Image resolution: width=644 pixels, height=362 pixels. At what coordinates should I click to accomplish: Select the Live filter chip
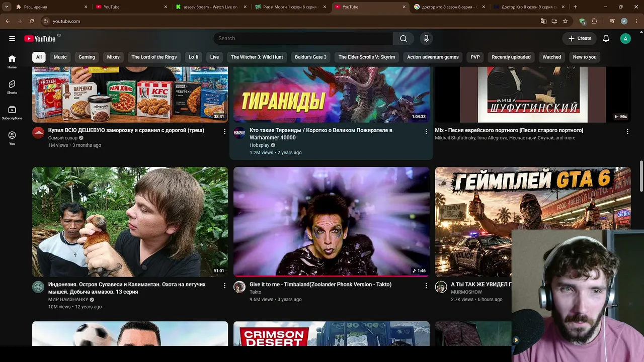214,57
